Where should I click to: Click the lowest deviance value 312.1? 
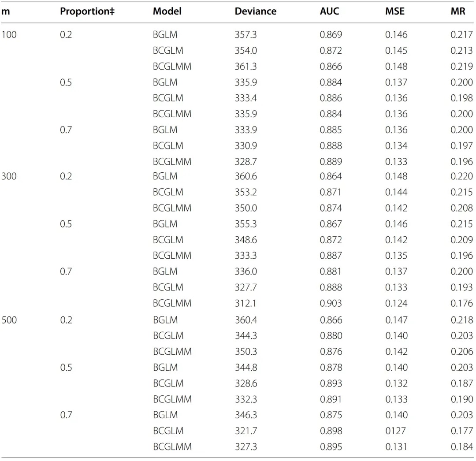[245, 303]
